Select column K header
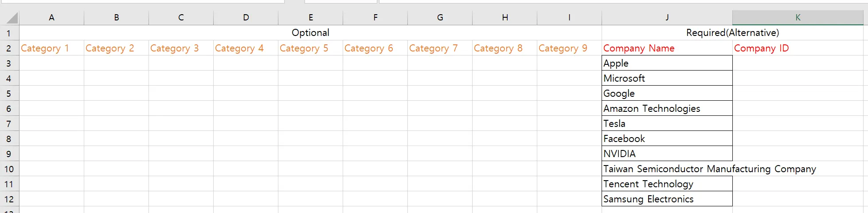Image resolution: width=868 pixels, height=213 pixels. 798,17
